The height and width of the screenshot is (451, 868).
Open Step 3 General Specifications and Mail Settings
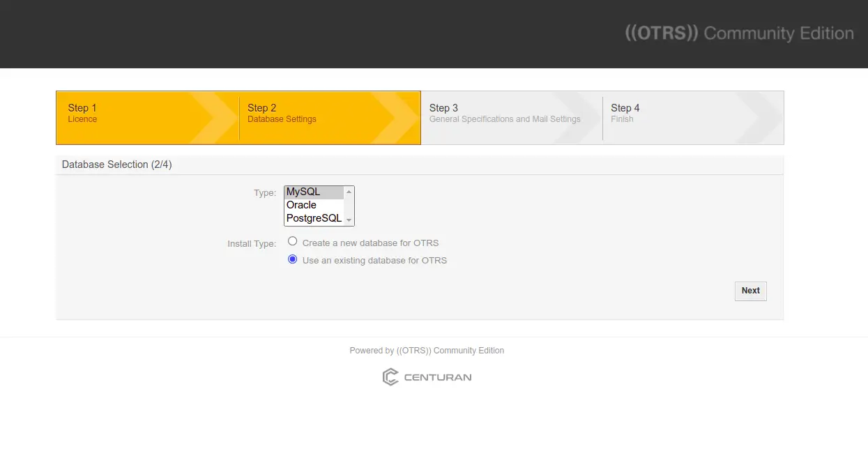click(511, 118)
